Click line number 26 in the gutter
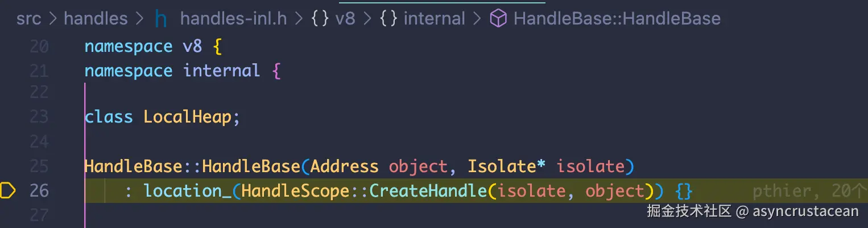The width and height of the screenshot is (868, 228). pos(39,190)
